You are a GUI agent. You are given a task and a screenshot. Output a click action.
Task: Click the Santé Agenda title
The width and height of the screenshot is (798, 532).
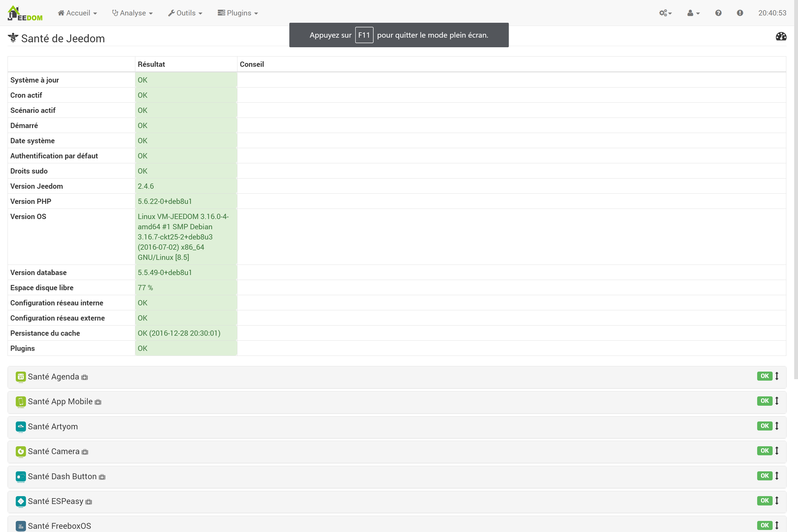53,377
